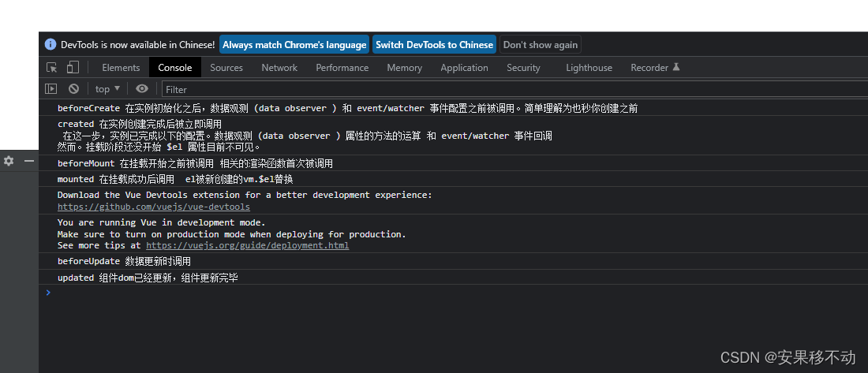Open the Recorder tab

point(655,68)
